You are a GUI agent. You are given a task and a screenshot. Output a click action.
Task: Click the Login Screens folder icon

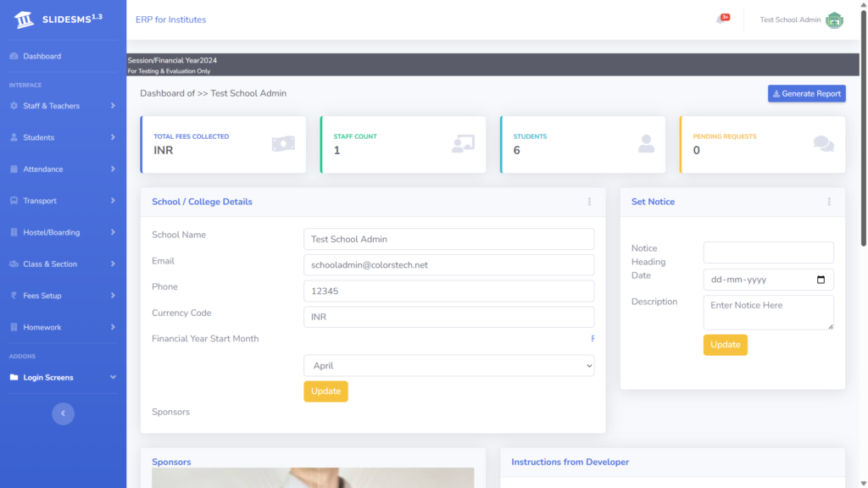pos(14,377)
